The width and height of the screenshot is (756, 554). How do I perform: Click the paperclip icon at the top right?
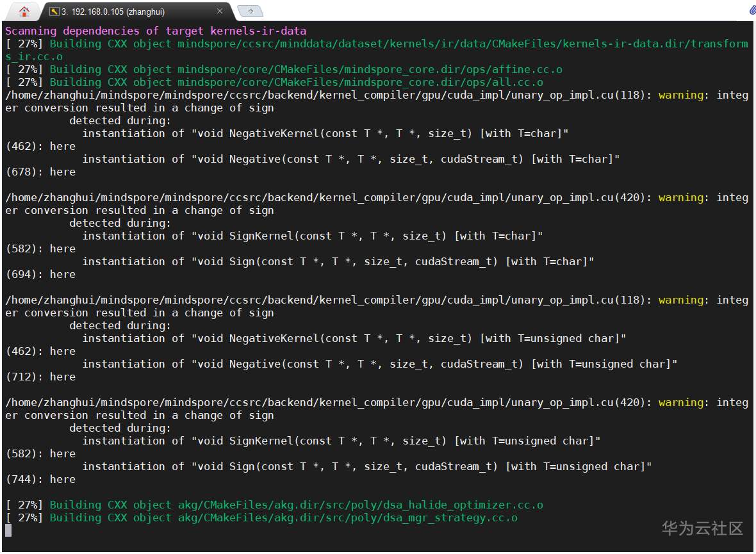tap(752, 10)
